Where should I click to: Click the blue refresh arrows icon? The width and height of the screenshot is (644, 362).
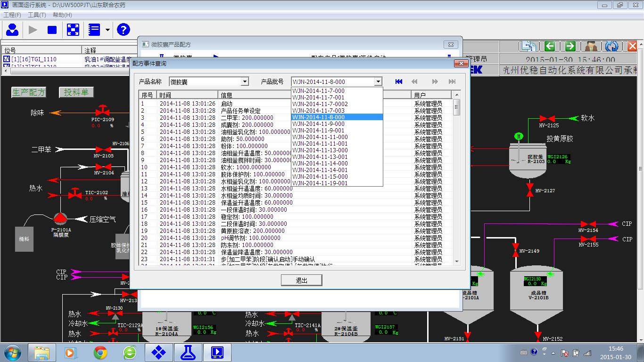[611, 46]
